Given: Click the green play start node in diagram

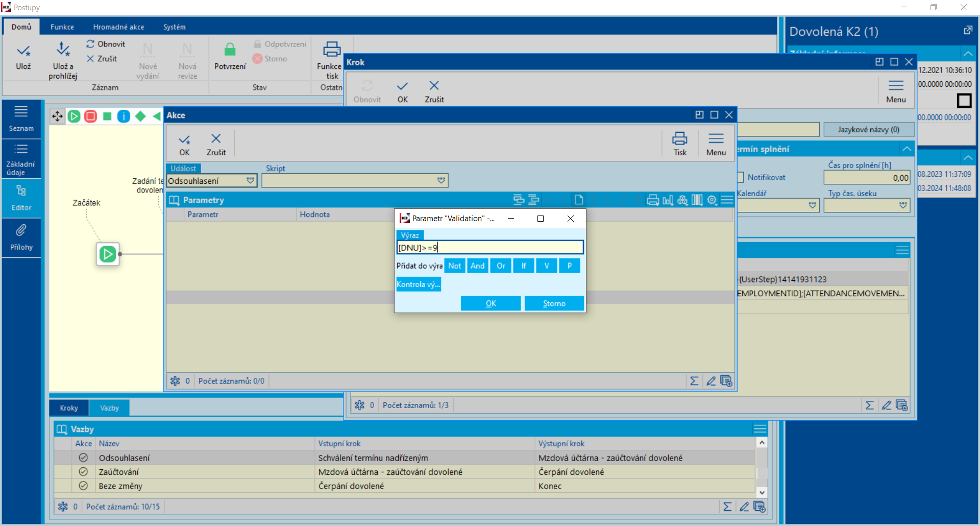Looking at the screenshot, I should point(108,254).
